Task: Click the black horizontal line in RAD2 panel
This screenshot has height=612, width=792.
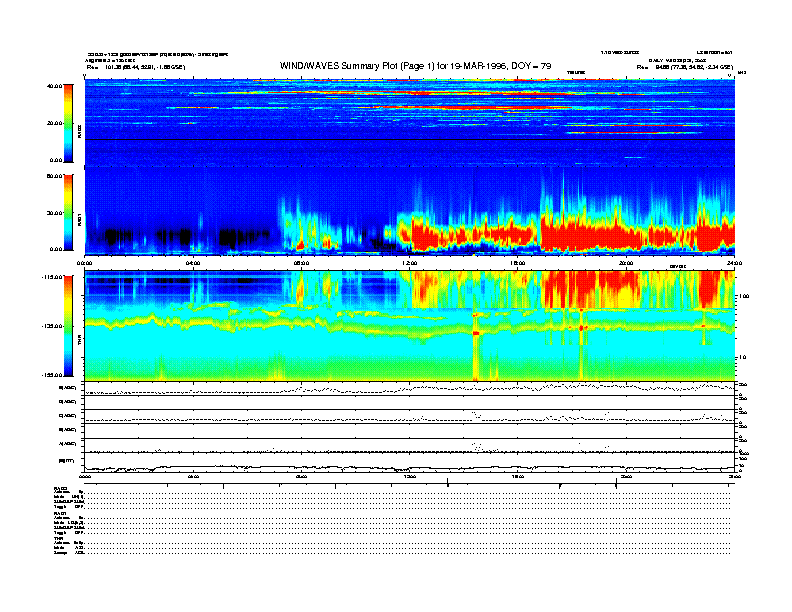Action: (x=410, y=139)
